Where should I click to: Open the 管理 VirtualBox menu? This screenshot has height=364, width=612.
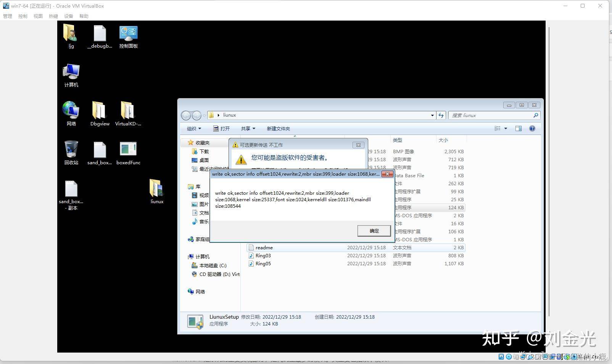8,16
